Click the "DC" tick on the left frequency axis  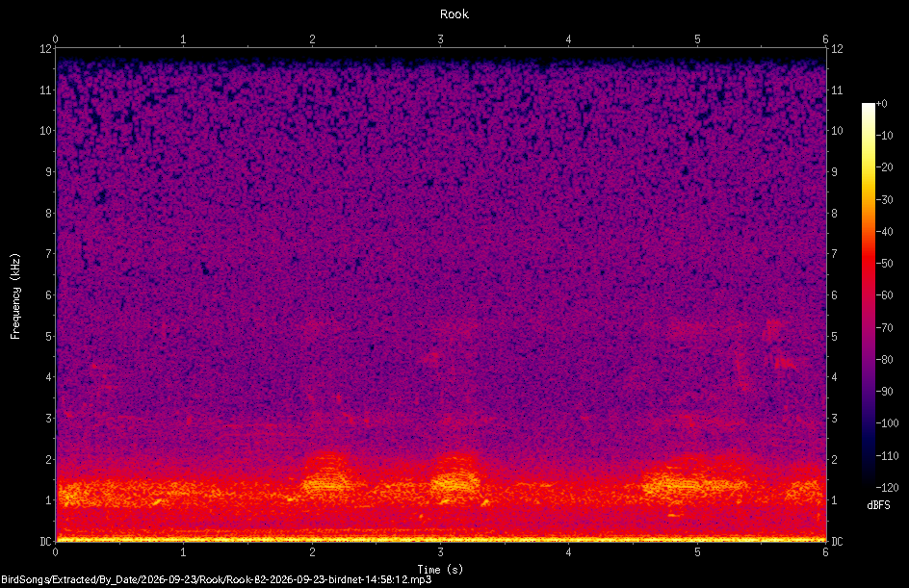point(45,542)
